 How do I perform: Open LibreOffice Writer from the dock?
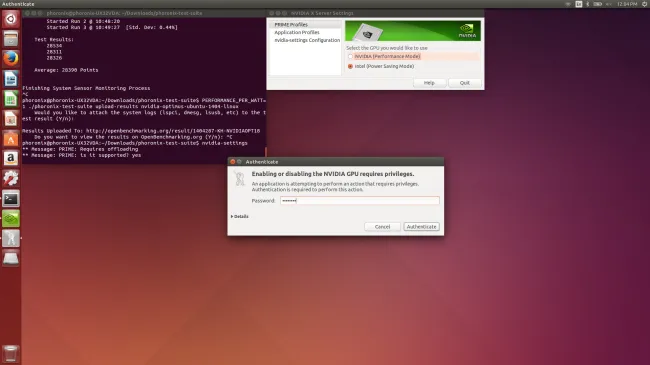point(11,79)
